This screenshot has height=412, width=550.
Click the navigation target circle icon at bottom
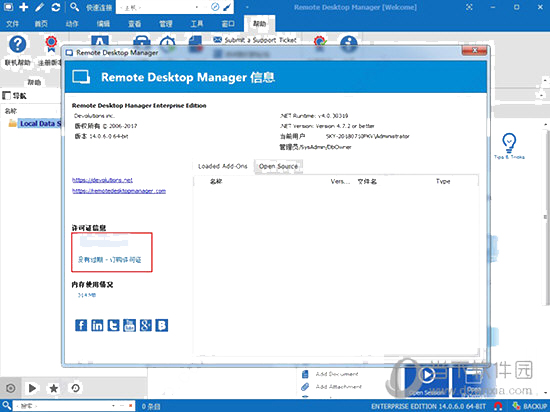(x=11, y=388)
